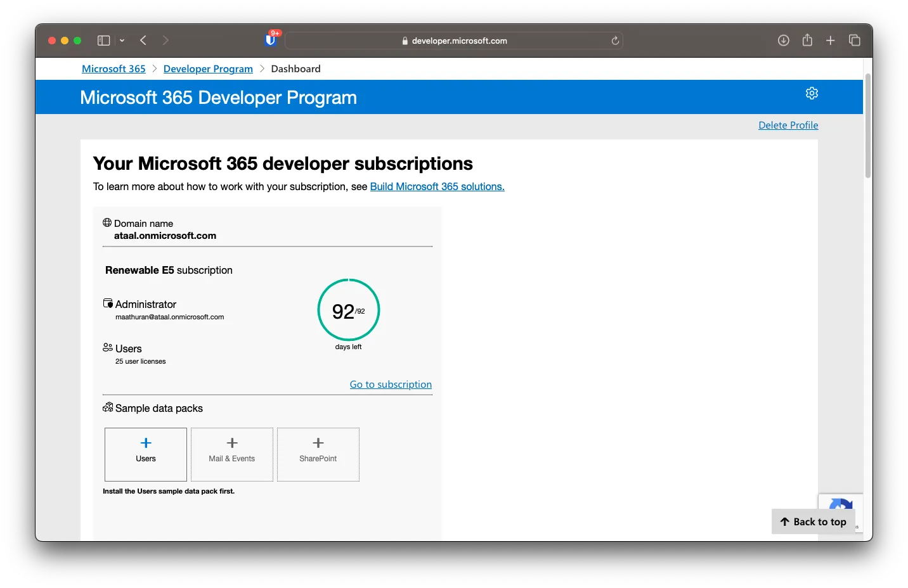The height and width of the screenshot is (588, 908).
Task: Click the Administrator shield icon
Action: (x=108, y=304)
